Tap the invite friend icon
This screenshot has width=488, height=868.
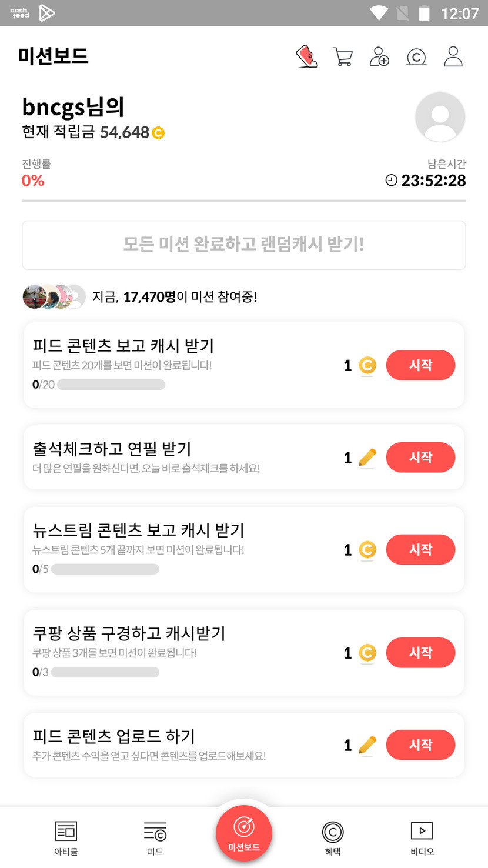[379, 56]
